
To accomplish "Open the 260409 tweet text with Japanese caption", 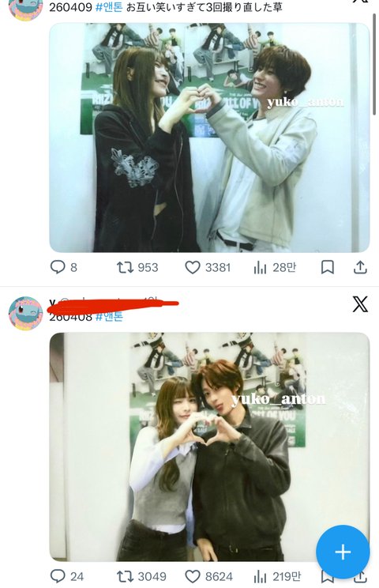I will (166, 7).
